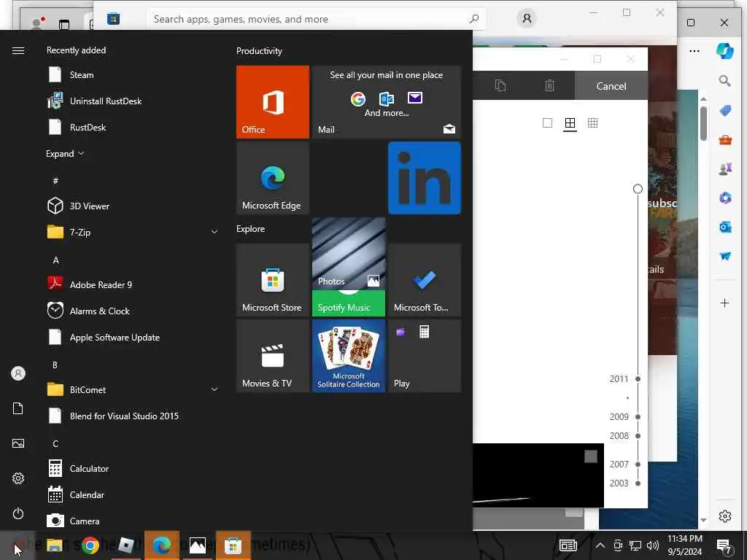
Task: Open Alarms & Clock app
Action: tap(131, 311)
